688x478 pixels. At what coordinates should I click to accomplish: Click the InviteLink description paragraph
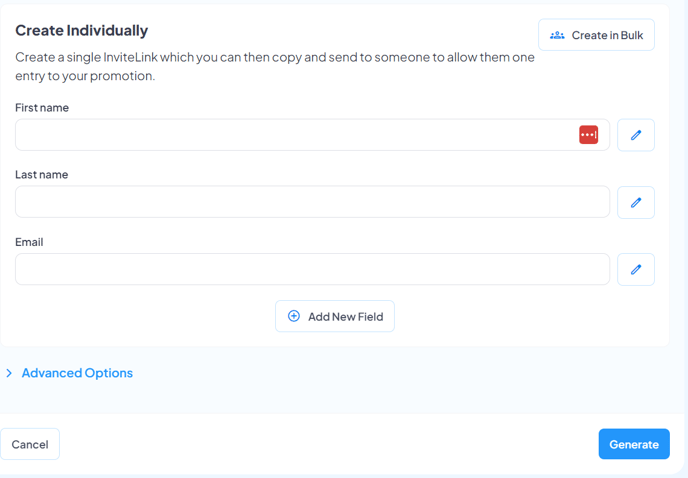[x=275, y=66]
